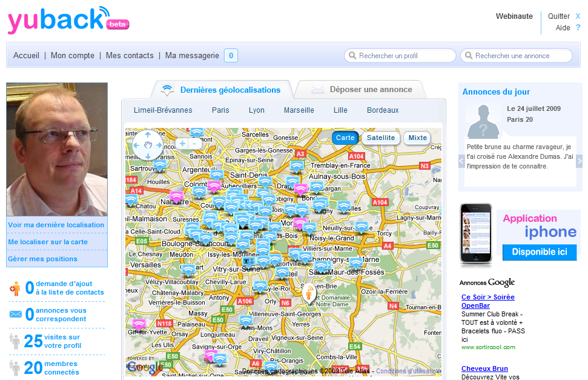The width and height of the screenshot is (588, 380).
Task: Switch map to Mixte view
Action: pyautogui.click(x=417, y=138)
